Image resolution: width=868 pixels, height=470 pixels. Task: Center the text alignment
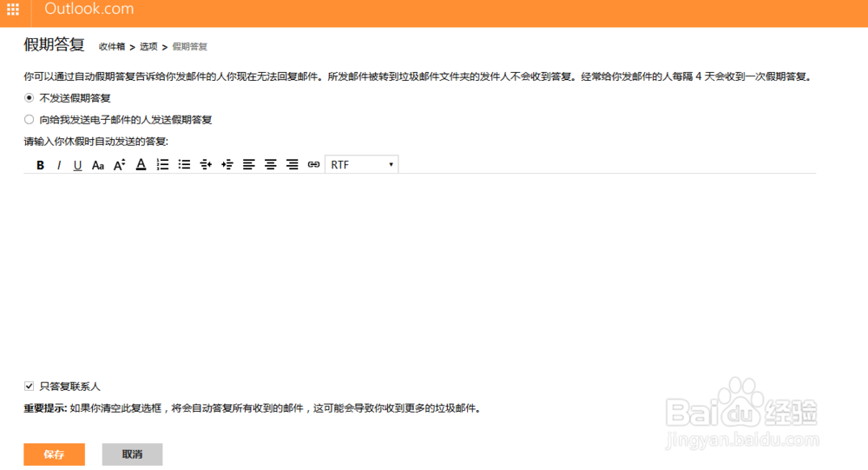tap(270, 164)
